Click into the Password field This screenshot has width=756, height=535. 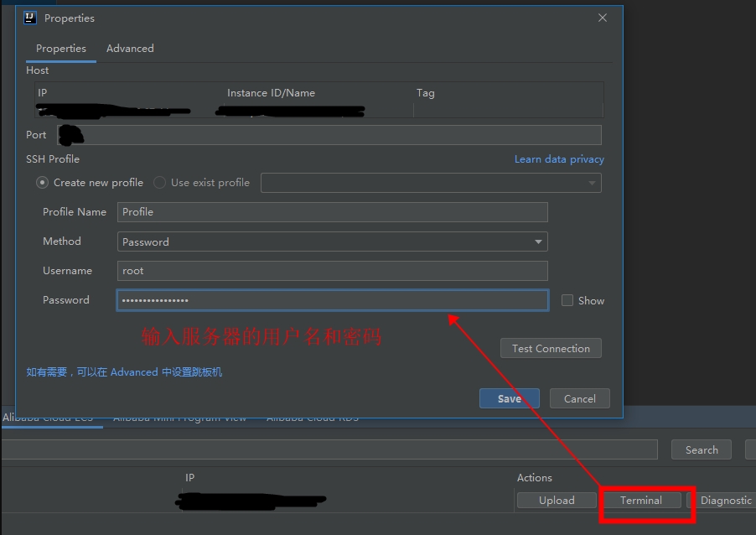(x=332, y=300)
